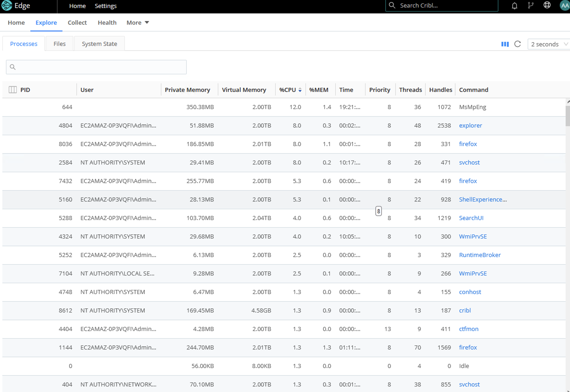Open the cribl process details
The width and height of the screenshot is (570, 392).
(465, 310)
